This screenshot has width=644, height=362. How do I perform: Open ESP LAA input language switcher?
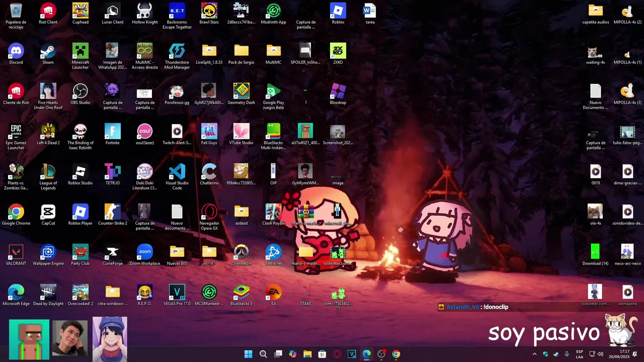point(580,354)
